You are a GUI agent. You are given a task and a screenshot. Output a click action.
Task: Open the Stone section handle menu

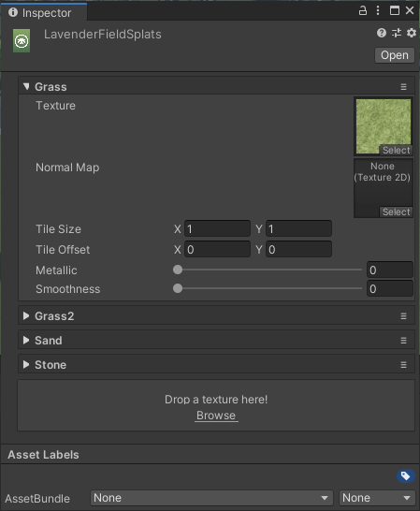pos(403,365)
